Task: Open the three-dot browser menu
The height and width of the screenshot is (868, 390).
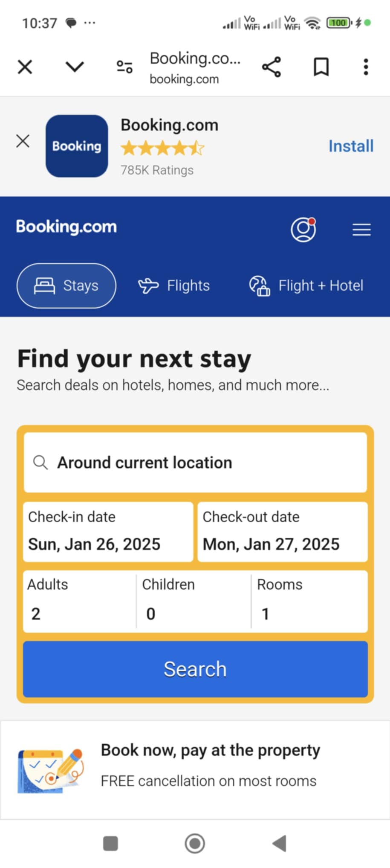Action: tap(366, 67)
